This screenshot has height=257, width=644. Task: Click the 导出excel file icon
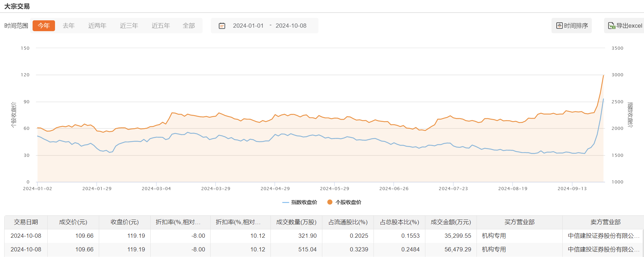point(611,26)
